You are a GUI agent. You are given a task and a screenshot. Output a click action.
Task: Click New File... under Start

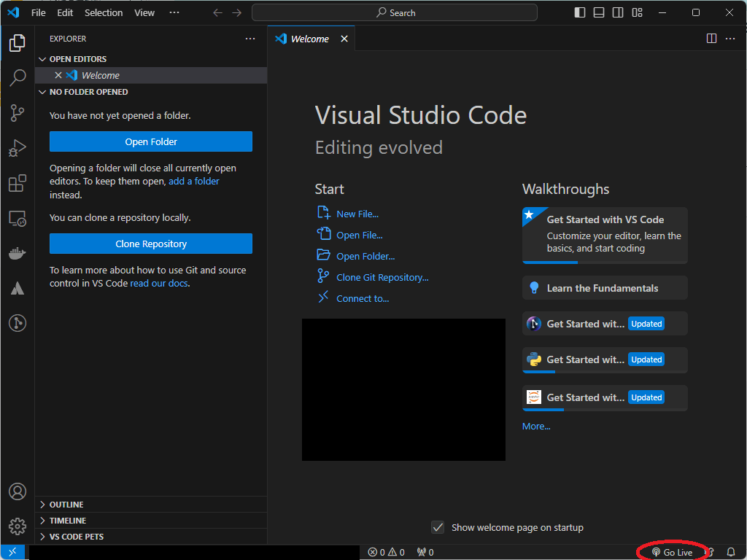pyautogui.click(x=357, y=214)
